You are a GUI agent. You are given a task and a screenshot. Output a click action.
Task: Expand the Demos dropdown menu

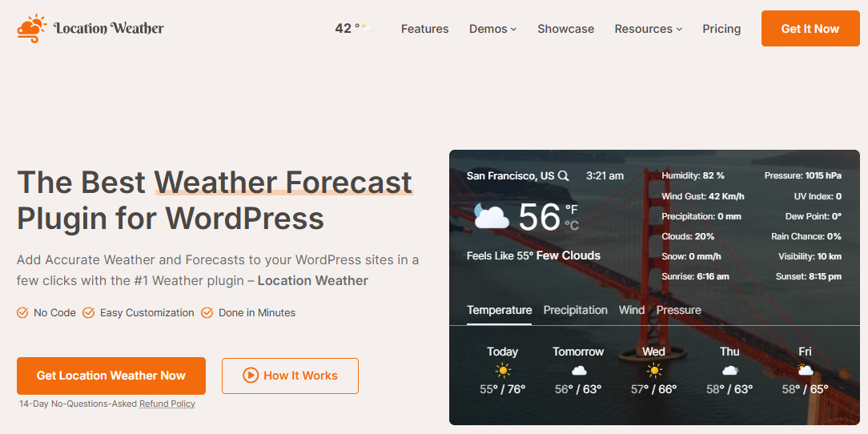click(492, 29)
